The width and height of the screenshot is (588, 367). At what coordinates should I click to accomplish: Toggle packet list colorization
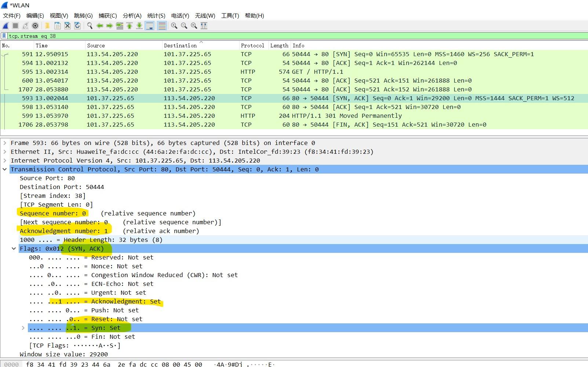tap(162, 26)
